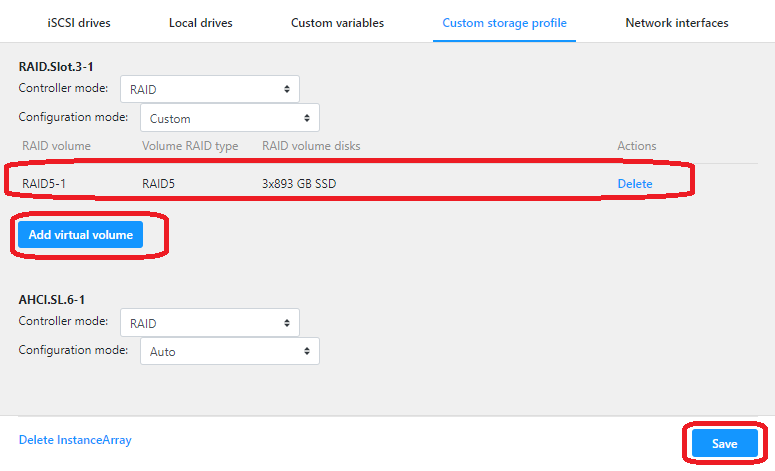Click the RAID volume disks column header
Image resolution: width=775 pixels, height=471 pixels.
tap(311, 146)
